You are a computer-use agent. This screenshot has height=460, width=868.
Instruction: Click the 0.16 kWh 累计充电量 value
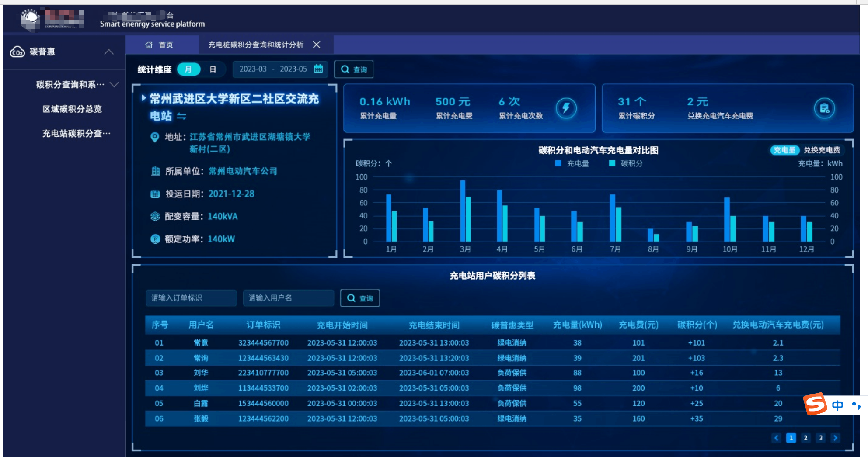tap(385, 102)
